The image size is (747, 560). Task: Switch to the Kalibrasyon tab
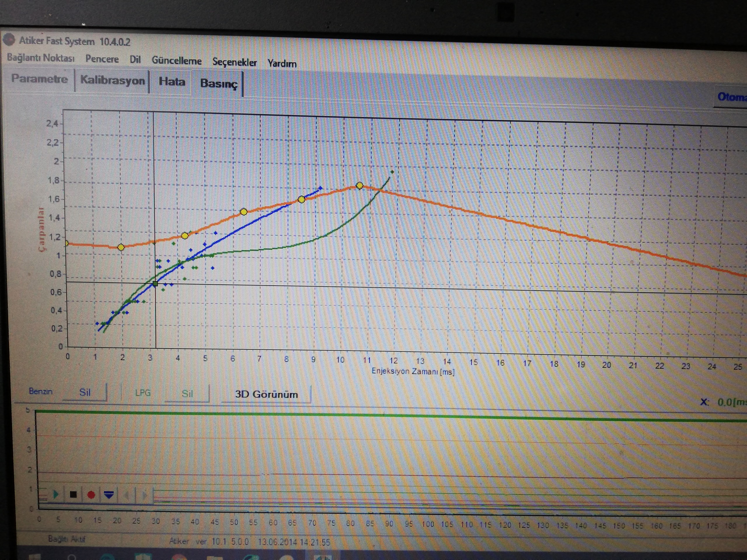(112, 80)
